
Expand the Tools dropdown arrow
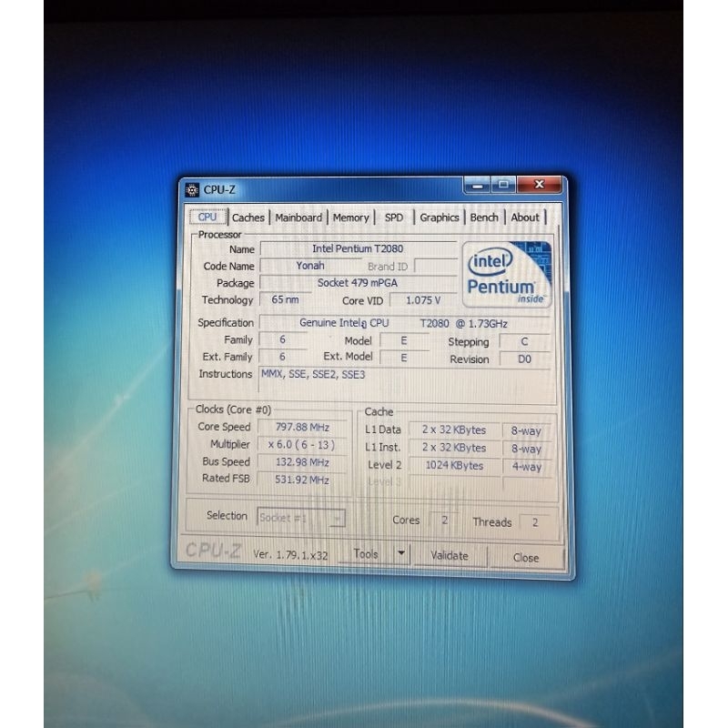401,553
